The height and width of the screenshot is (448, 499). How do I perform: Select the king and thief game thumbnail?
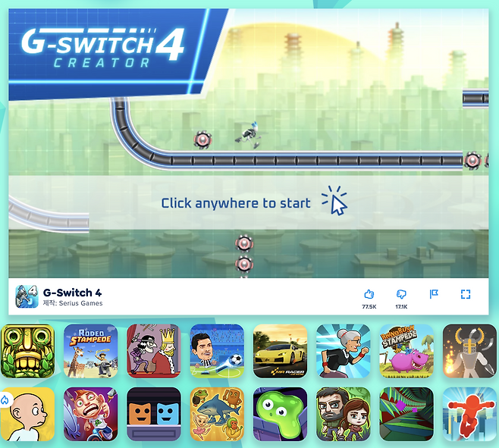tap(154, 351)
